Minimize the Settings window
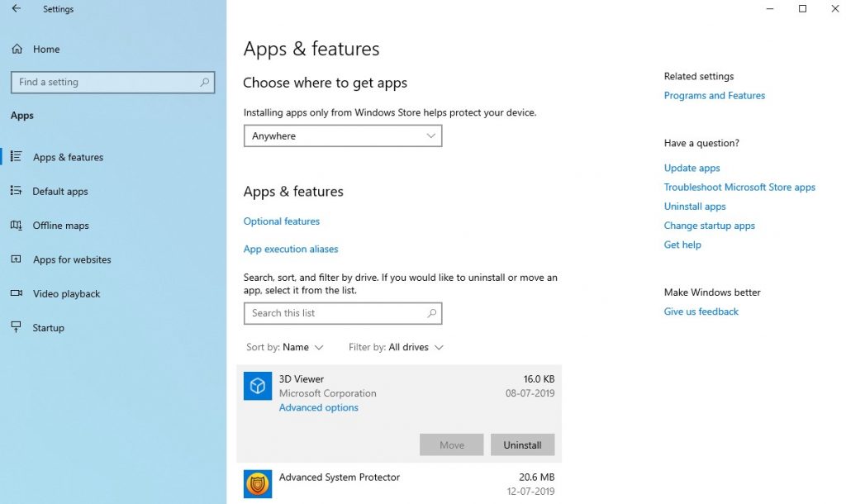This screenshot has height=504, width=846. (770, 8)
